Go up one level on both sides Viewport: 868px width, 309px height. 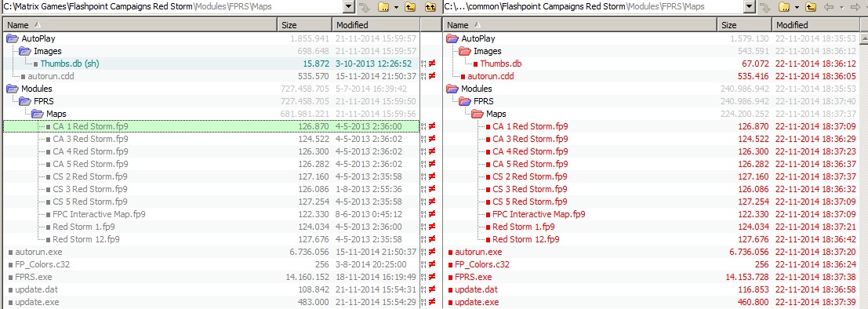tap(430, 7)
